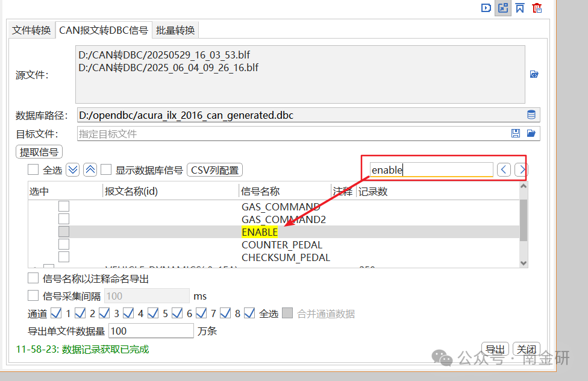Check the CHECKSUM_PEDAL signal row box
Image resolution: width=588 pixels, height=381 pixels.
tap(64, 257)
